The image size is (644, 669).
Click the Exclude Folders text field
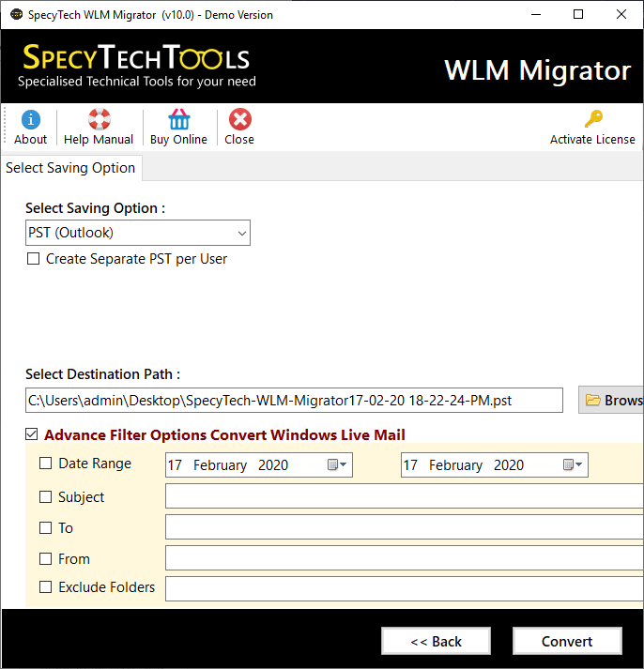pos(405,589)
